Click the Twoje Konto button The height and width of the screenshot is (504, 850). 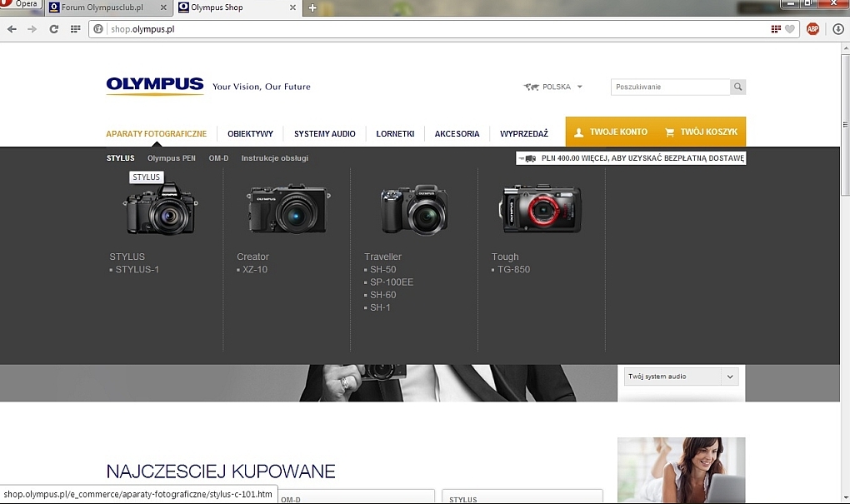pos(611,132)
